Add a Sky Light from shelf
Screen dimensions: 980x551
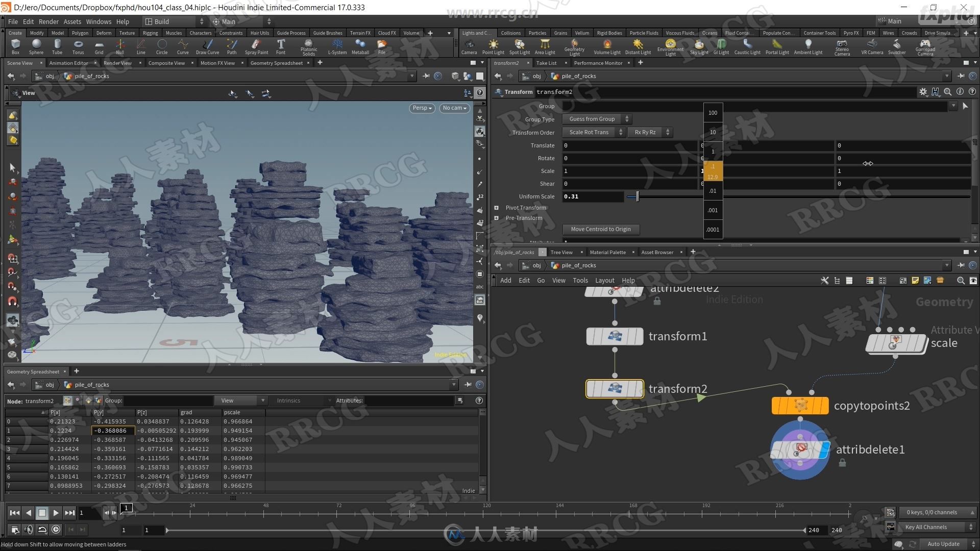(699, 46)
